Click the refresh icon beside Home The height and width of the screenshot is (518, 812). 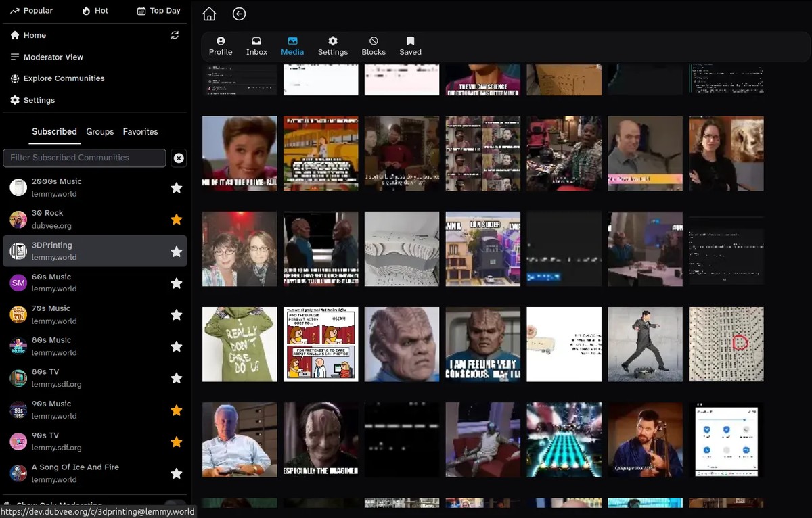point(175,35)
